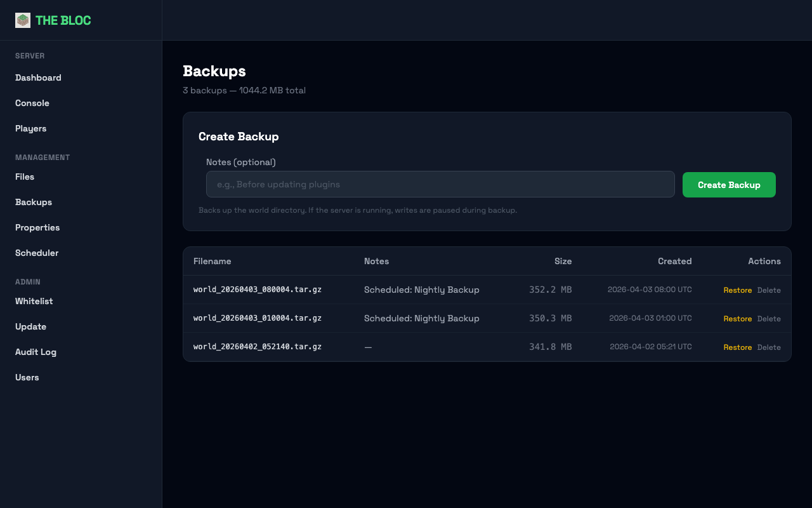Open the Scheduler section
This screenshot has height=508, width=812.
tap(37, 253)
